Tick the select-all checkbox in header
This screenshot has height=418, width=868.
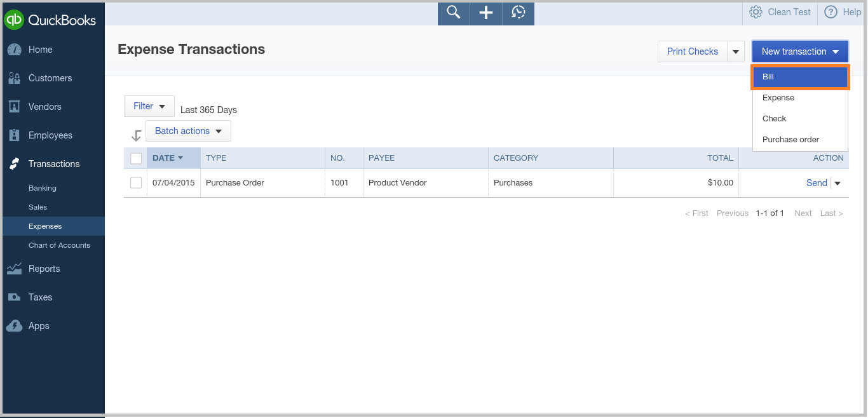[136, 158]
